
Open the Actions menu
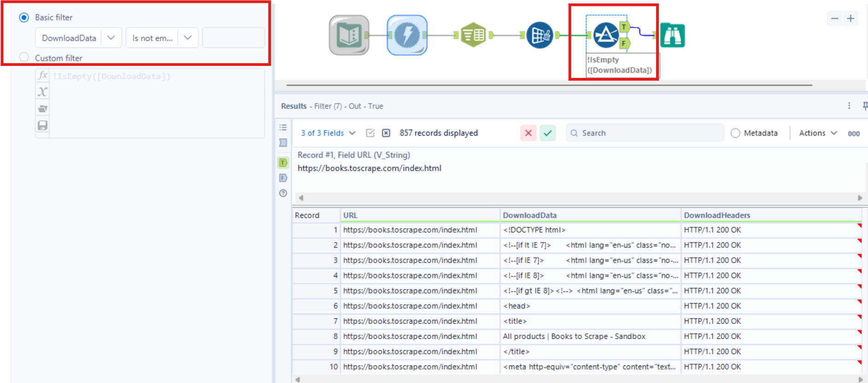(818, 133)
